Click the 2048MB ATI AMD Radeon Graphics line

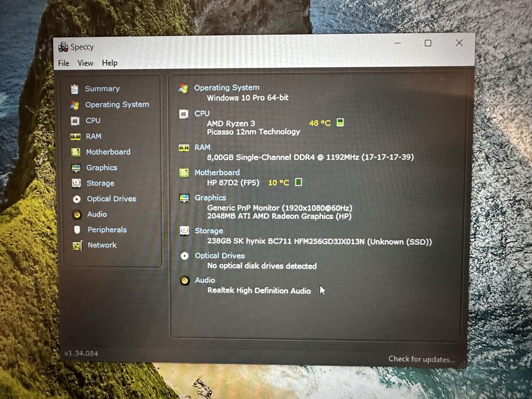click(x=279, y=216)
